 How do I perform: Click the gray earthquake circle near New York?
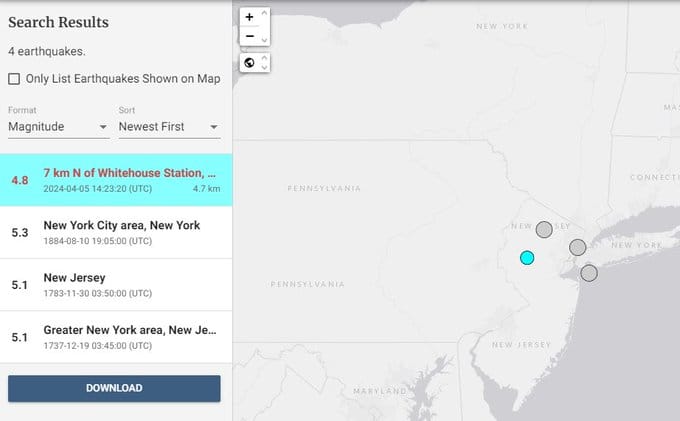point(577,247)
